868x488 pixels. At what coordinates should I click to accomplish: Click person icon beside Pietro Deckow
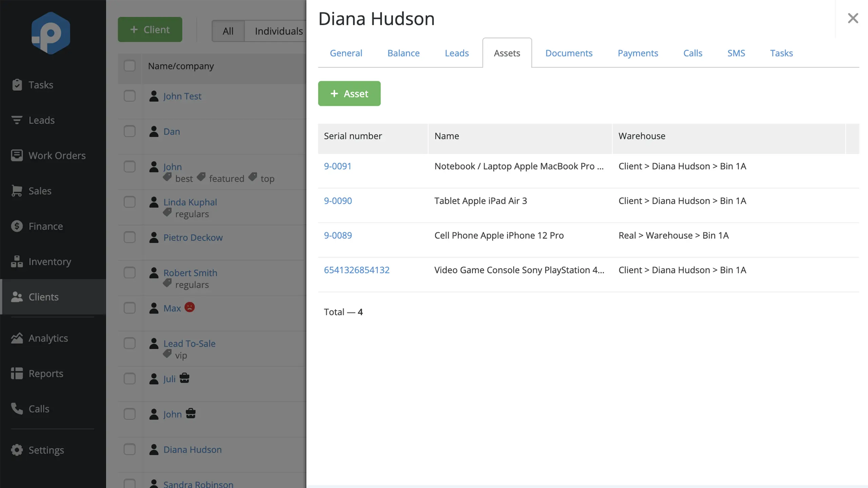(x=154, y=237)
